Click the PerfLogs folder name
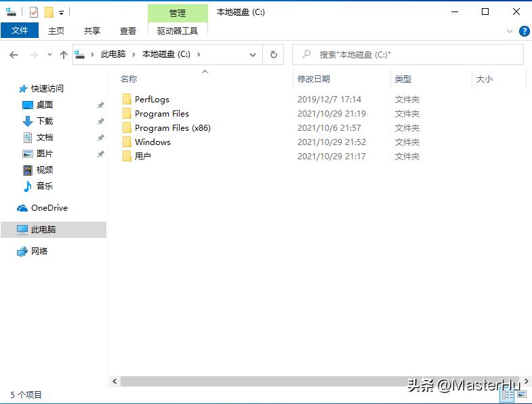532x404 pixels. click(x=152, y=100)
